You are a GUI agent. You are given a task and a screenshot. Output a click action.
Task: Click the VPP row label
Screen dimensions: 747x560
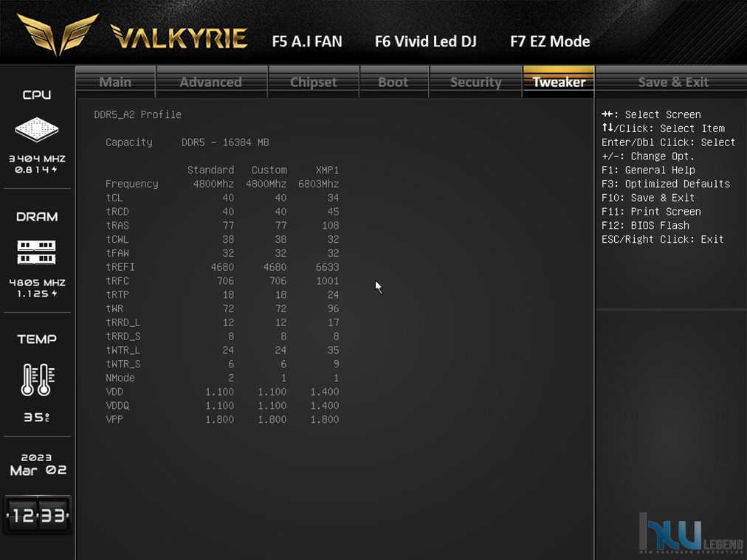(x=114, y=419)
